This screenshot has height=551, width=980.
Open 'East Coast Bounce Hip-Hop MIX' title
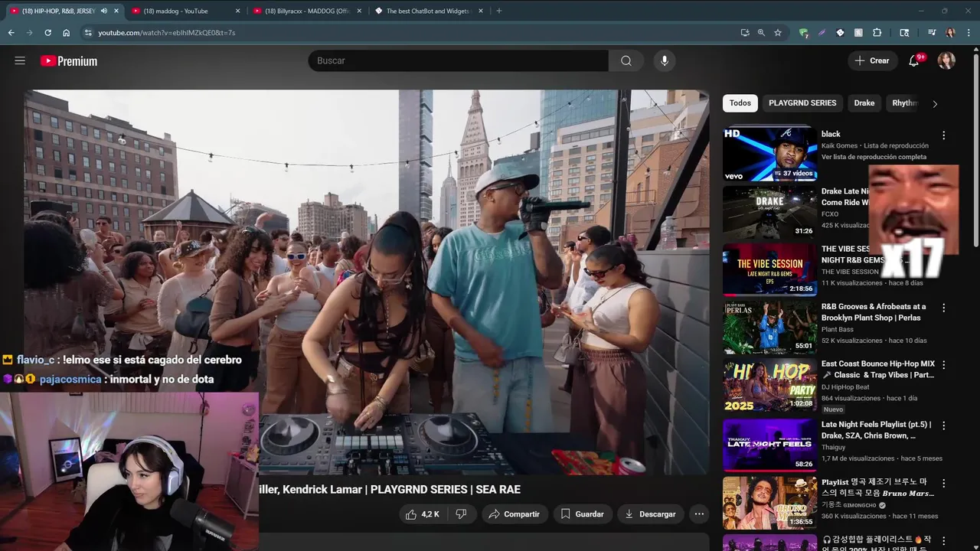click(878, 369)
